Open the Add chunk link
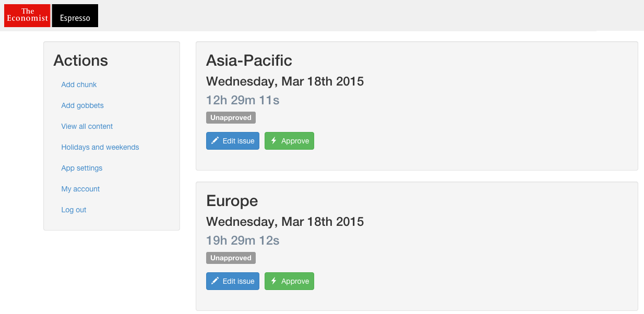Viewport: 644px width, 314px height. pos(79,84)
